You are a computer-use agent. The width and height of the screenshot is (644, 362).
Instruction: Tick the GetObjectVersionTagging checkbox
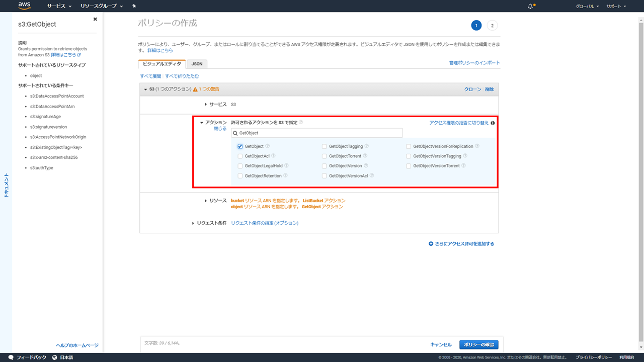coord(409,156)
